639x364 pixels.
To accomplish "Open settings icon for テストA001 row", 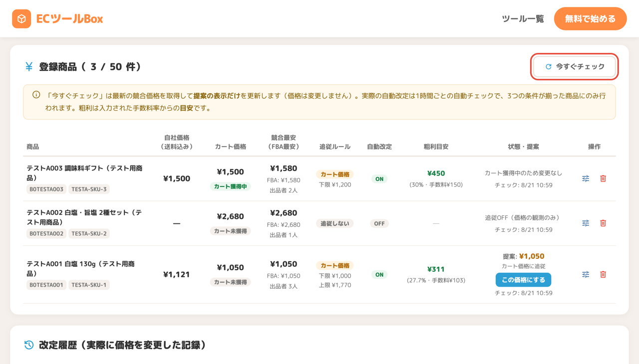I will [586, 274].
